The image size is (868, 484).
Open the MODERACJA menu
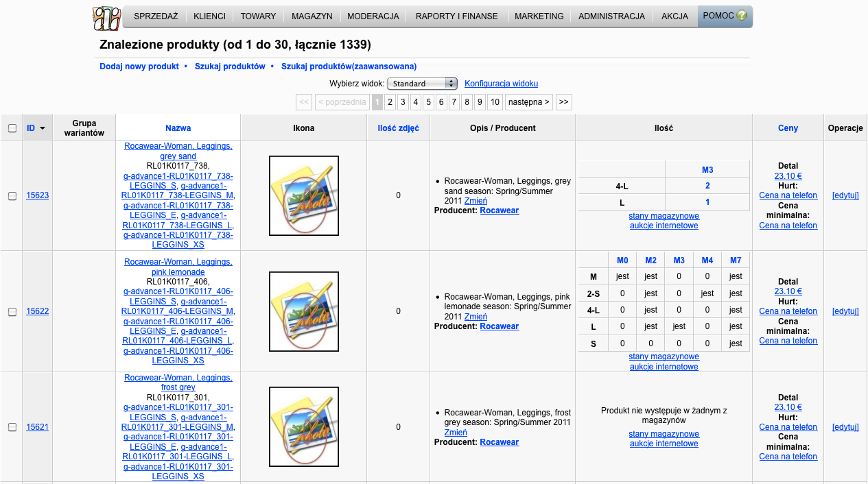373,16
